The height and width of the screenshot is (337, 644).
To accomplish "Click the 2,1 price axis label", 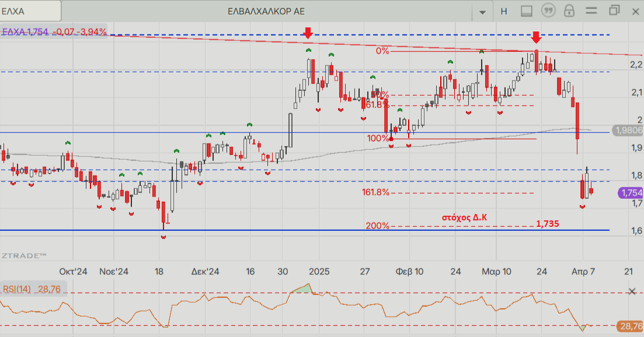I will 636,92.
